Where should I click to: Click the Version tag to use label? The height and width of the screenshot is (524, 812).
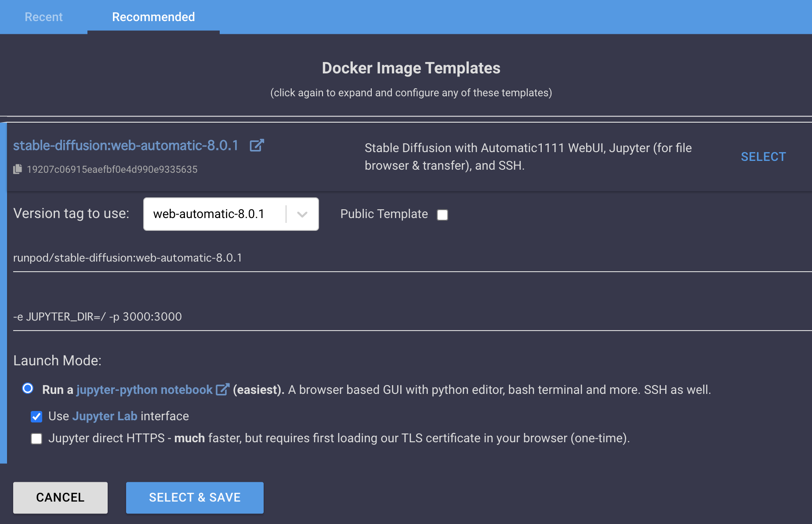coord(71,214)
